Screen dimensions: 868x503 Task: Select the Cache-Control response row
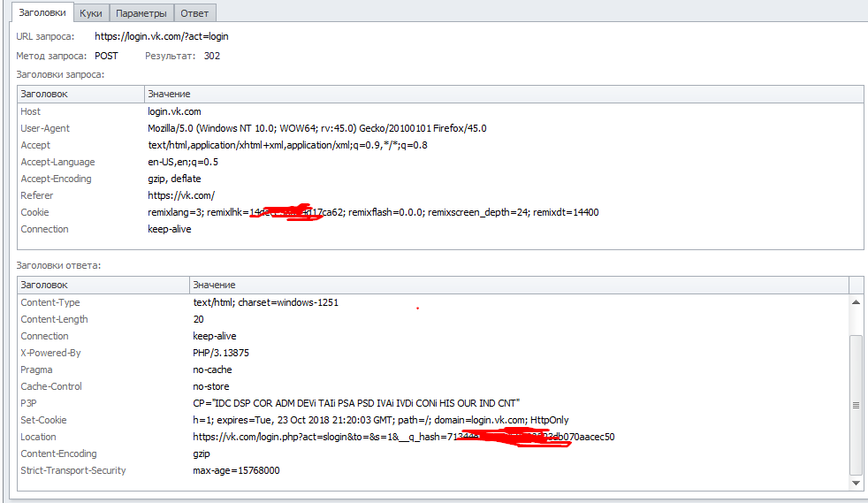click(x=433, y=386)
